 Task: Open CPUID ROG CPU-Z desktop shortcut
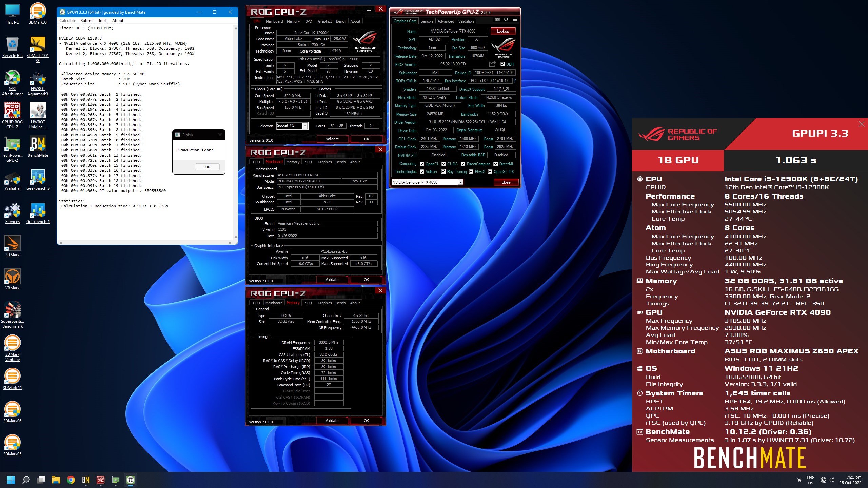pyautogui.click(x=12, y=116)
